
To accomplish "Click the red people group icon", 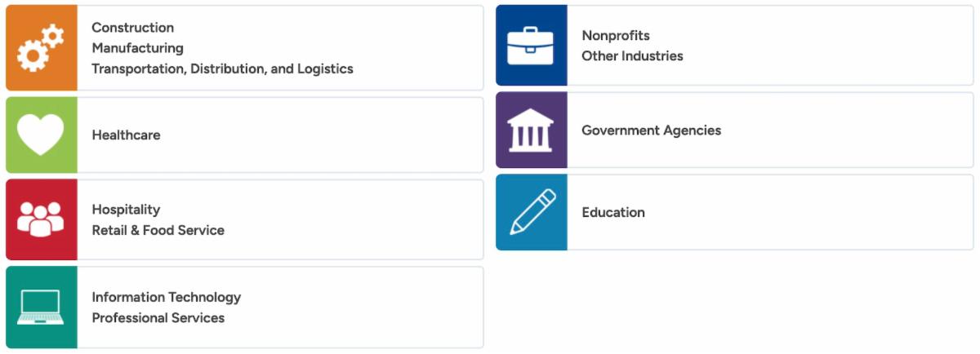I will (41, 219).
